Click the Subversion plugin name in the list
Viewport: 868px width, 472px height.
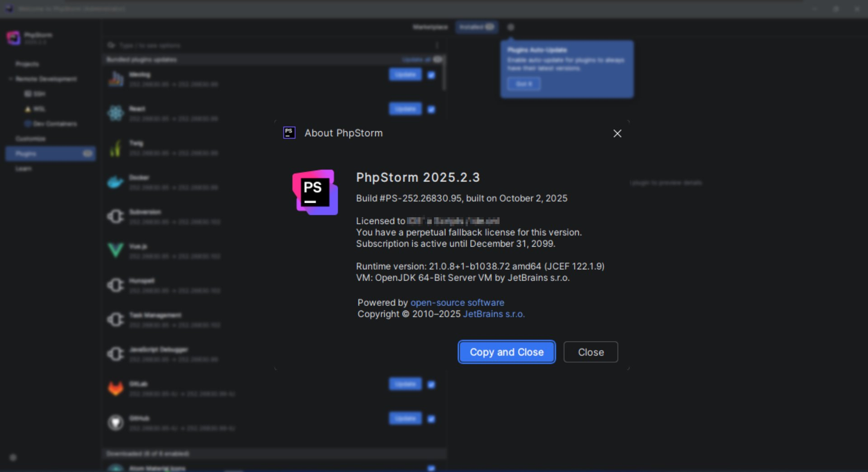(145, 212)
